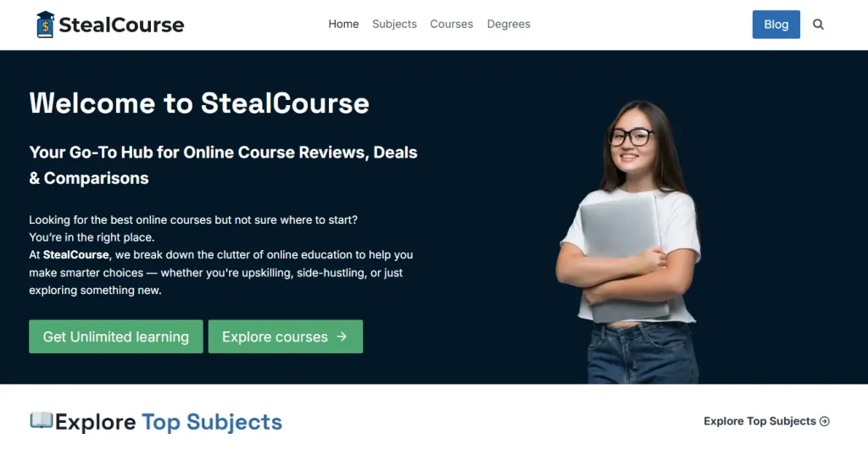Open the Degrees menu item

tap(509, 24)
